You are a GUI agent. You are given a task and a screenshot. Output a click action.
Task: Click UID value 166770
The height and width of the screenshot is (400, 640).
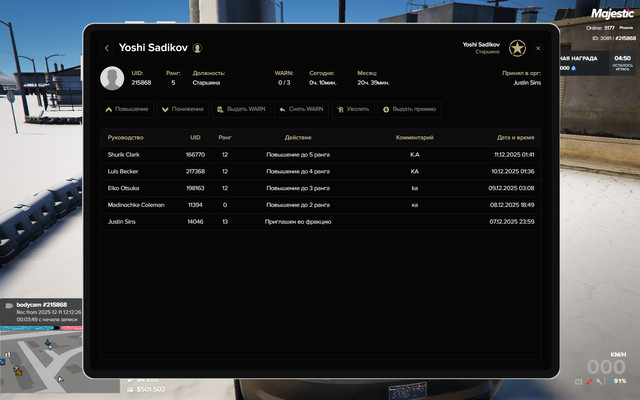[x=195, y=155]
